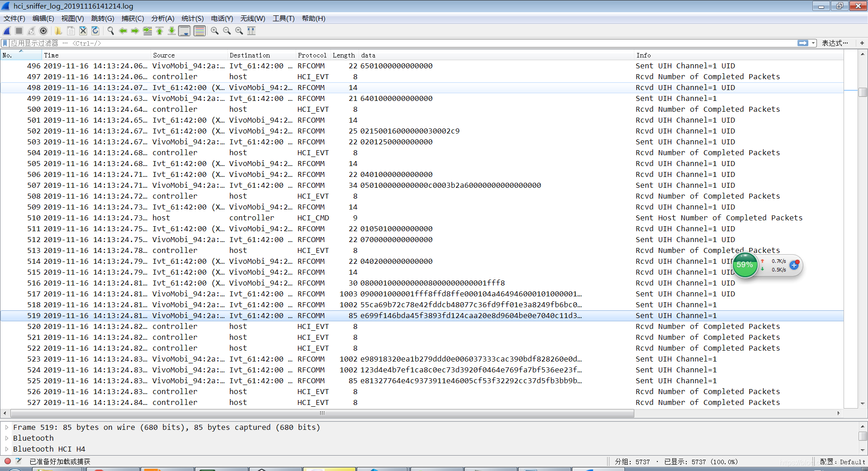Sort by the Source column header
Viewport: 868px width, 471px height.
[189, 55]
